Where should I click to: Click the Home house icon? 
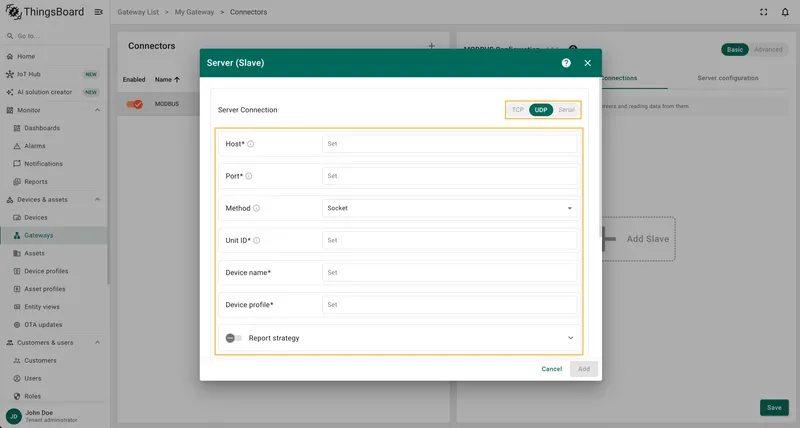pos(10,56)
